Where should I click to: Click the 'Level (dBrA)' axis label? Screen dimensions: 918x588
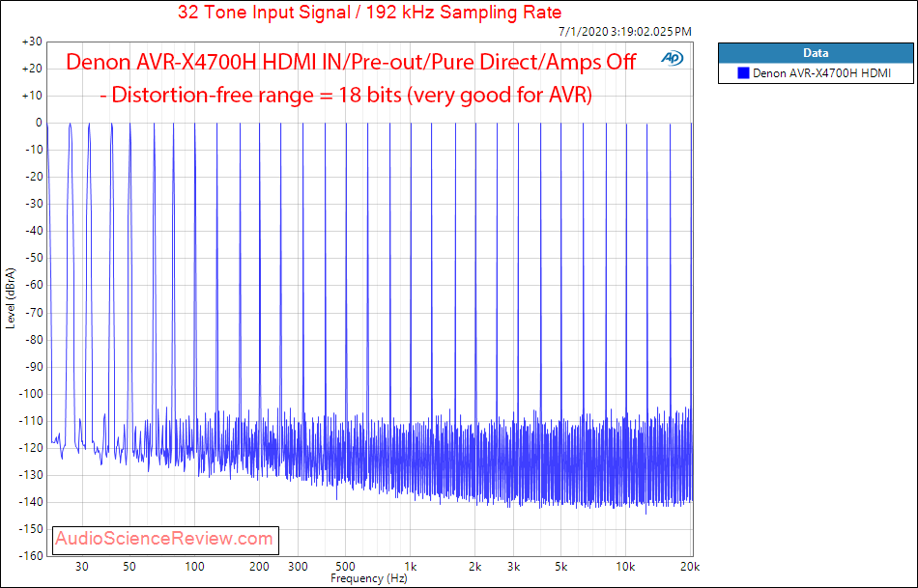pyautogui.click(x=10, y=298)
